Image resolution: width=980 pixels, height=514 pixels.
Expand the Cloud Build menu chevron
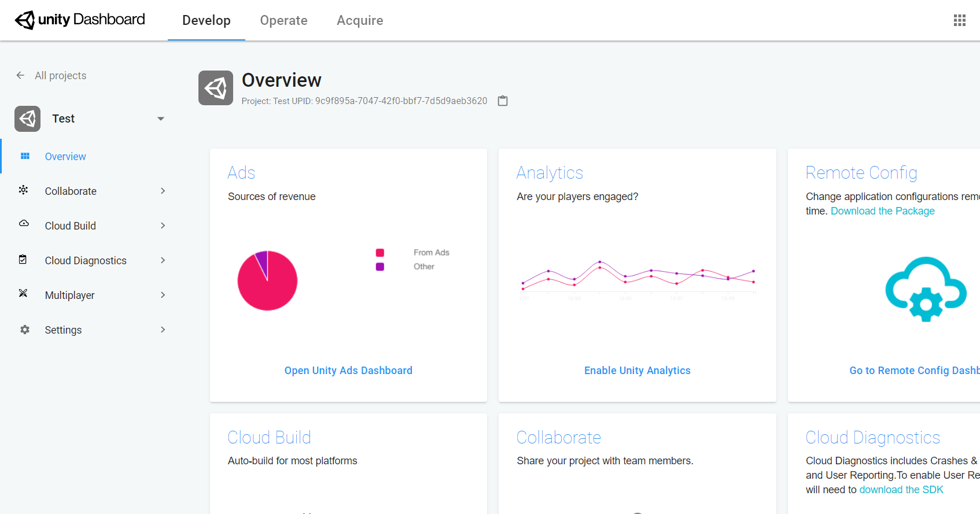click(163, 225)
